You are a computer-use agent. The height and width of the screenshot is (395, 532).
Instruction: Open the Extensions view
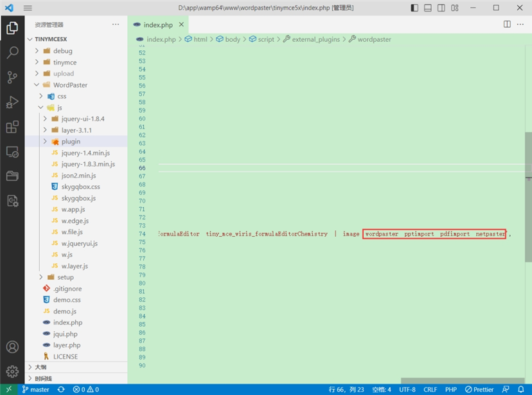click(x=12, y=127)
